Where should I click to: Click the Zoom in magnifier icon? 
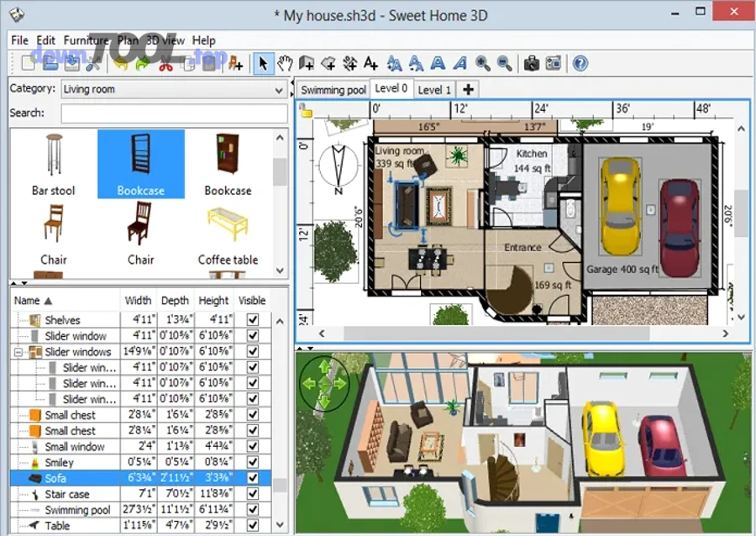coord(482,63)
